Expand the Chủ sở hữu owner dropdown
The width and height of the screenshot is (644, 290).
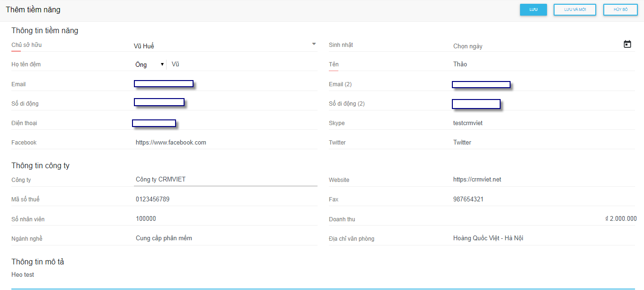[x=313, y=45]
